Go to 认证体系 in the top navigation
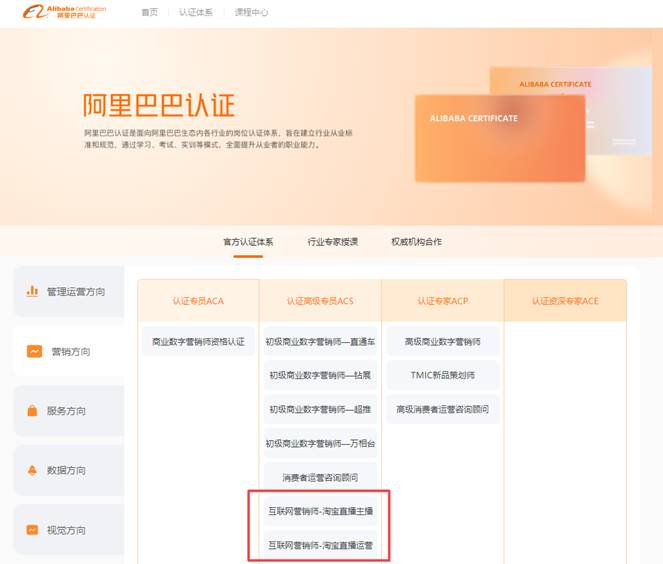The height and width of the screenshot is (564, 663). pos(196,12)
